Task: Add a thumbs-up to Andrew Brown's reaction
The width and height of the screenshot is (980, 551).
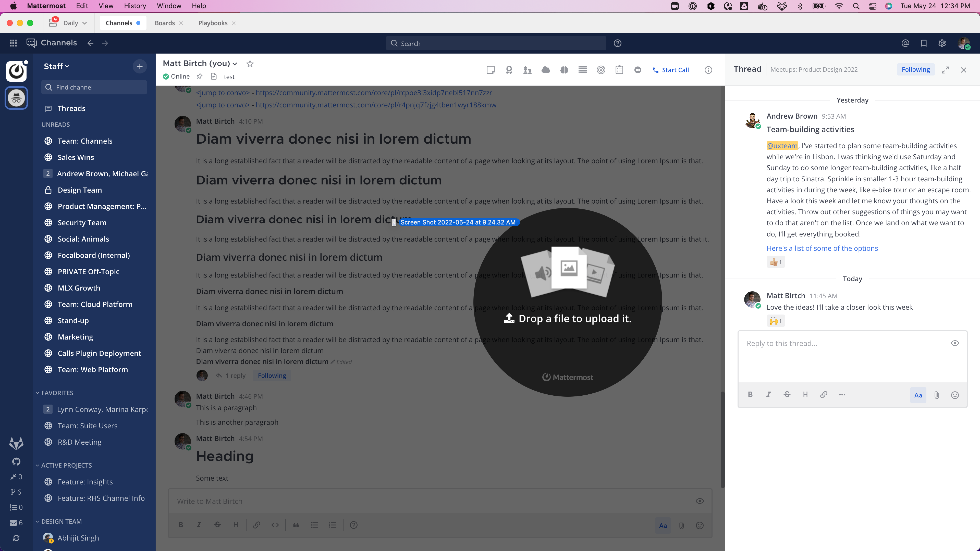Action: pos(776,262)
